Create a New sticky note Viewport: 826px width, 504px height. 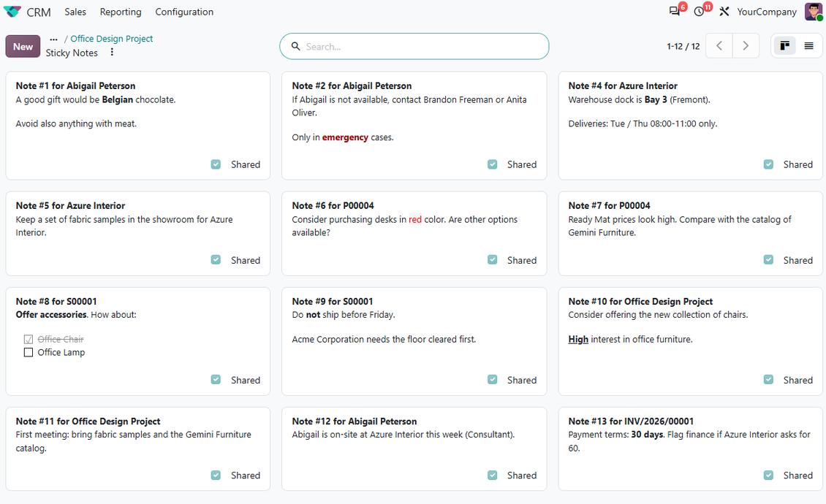point(23,46)
